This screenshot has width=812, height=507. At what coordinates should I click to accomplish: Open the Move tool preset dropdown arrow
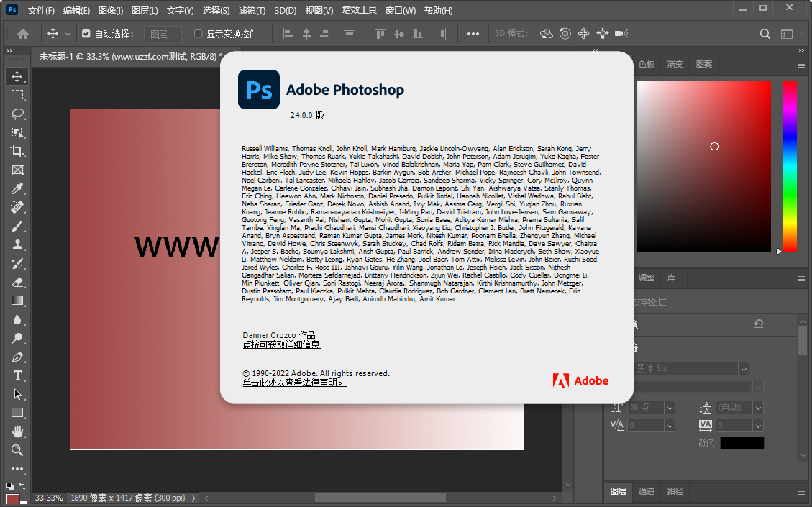click(x=66, y=33)
